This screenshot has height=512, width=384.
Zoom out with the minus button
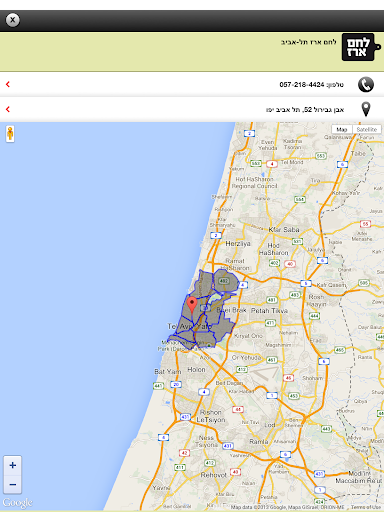[x=13, y=484]
